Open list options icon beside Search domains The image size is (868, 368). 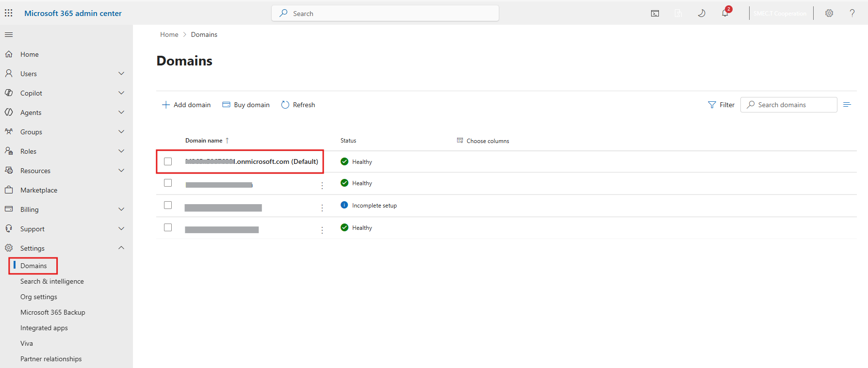847,105
